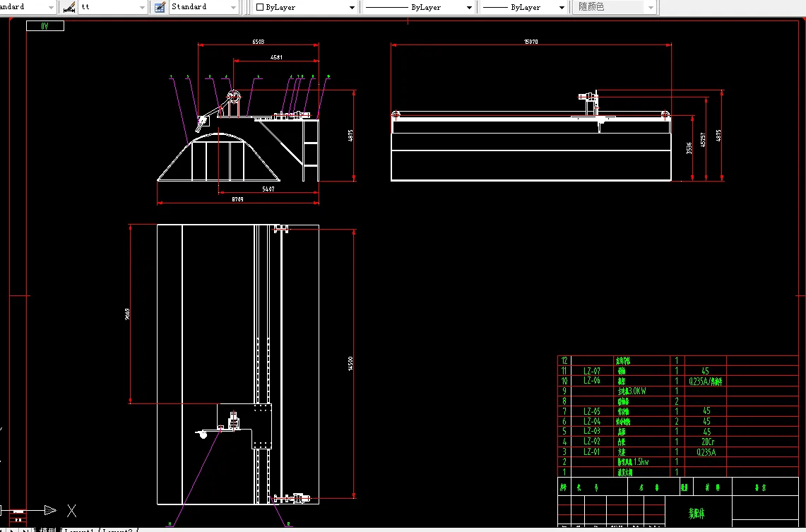Expand the 'tt' dimension style dropdown
This screenshot has width=806, height=532.
[143, 7]
